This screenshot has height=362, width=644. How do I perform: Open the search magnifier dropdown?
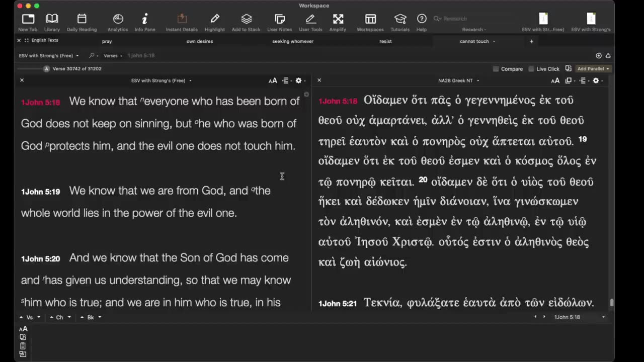(93, 56)
